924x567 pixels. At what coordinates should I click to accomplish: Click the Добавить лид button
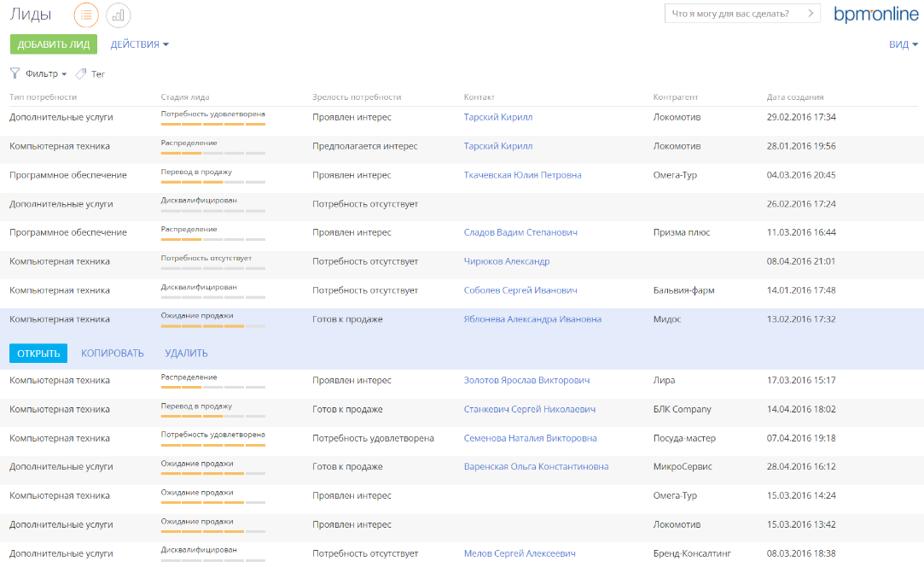tap(54, 44)
